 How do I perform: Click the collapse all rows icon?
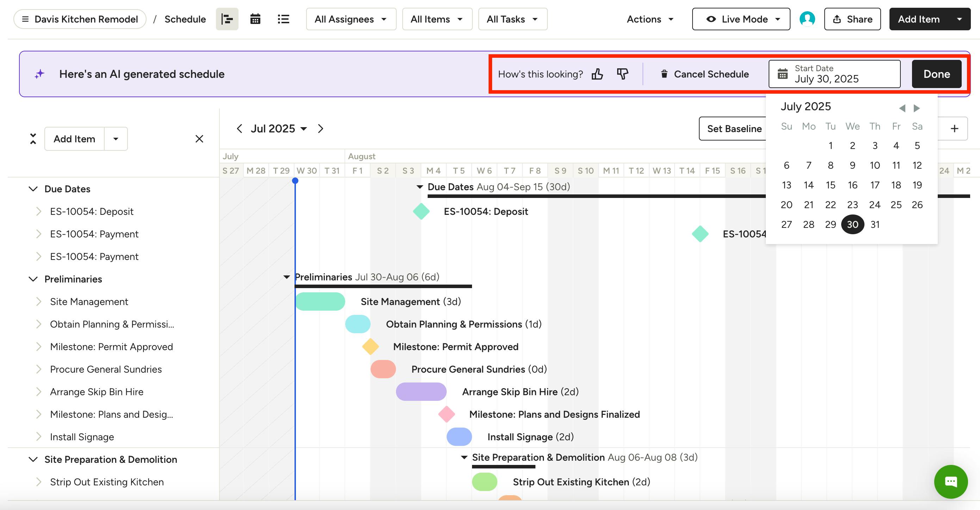[33, 139]
